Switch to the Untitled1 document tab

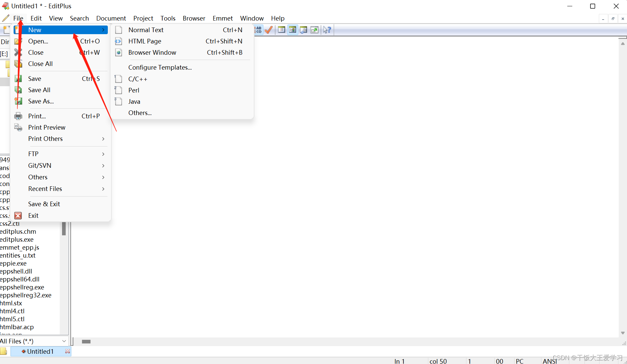click(x=40, y=351)
